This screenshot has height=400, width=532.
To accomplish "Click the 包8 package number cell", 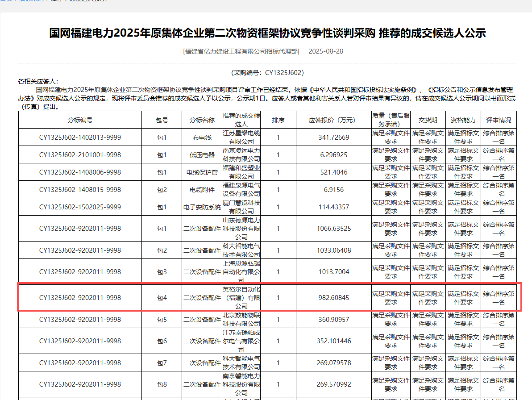I will click(x=162, y=384).
